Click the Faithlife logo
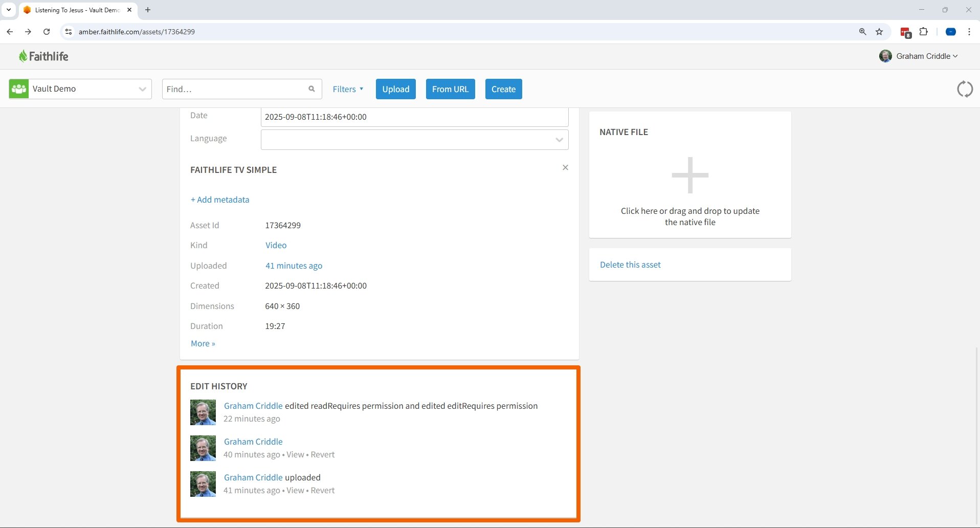The height and width of the screenshot is (528, 980). [x=43, y=56]
